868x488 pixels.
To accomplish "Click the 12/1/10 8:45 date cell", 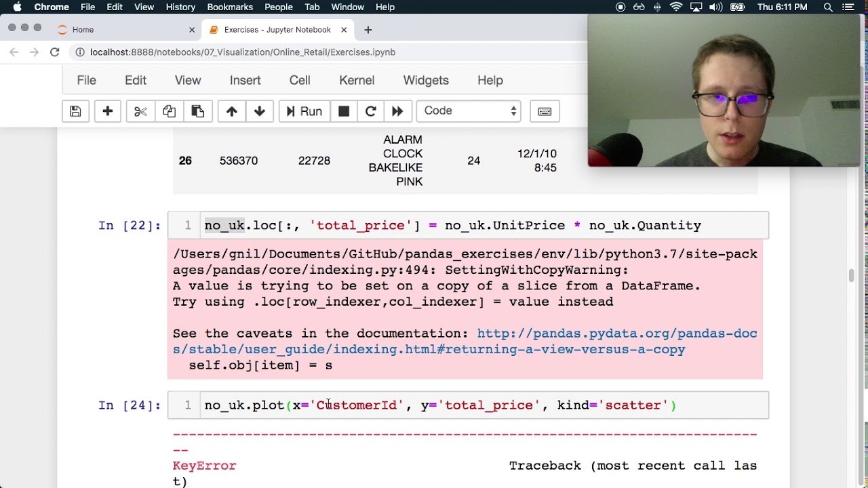I will pyautogui.click(x=537, y=161).
